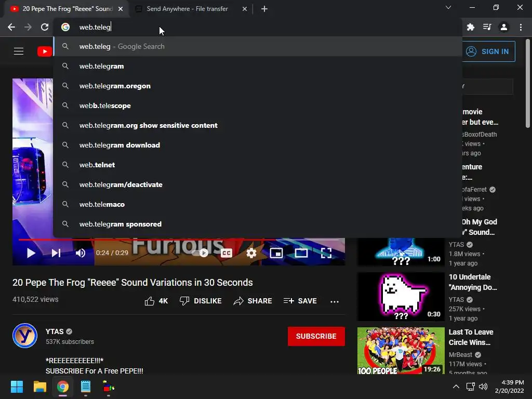Reload the current page
Screen dimensions: 532x399
click(45, 27)
